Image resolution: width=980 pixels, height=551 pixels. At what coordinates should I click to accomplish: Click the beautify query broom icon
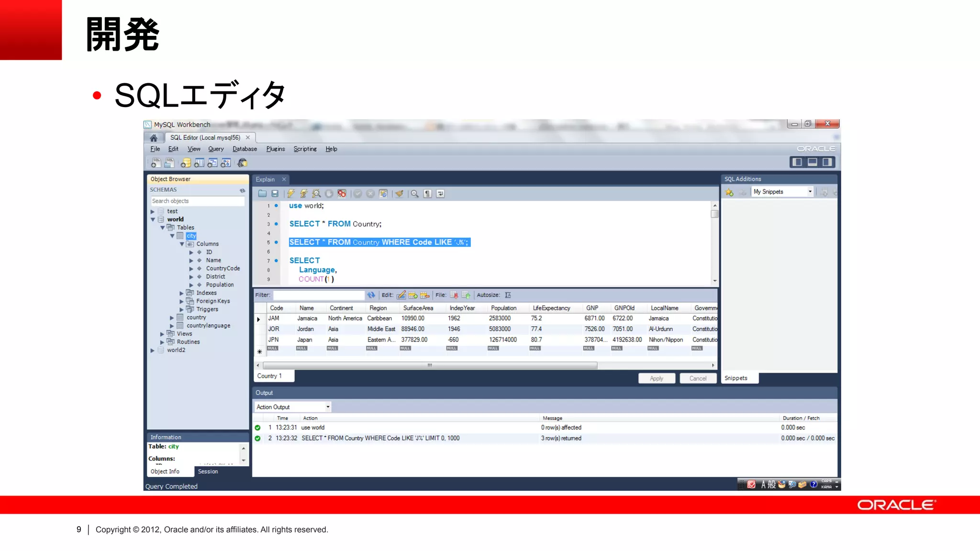pos(399,194)
